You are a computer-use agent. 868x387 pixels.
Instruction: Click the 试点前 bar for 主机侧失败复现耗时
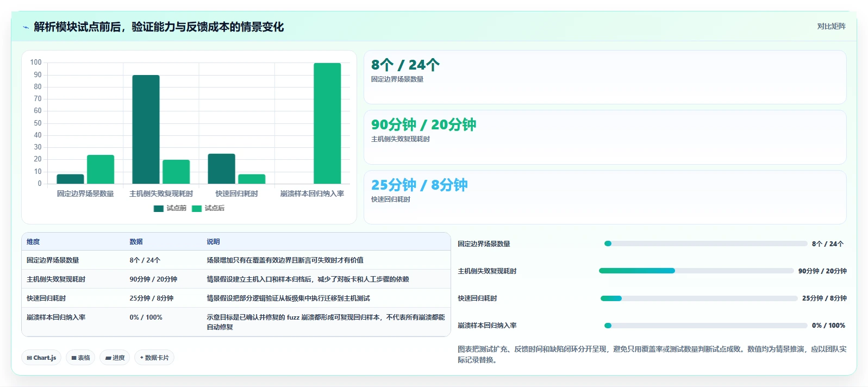point(146,129)
